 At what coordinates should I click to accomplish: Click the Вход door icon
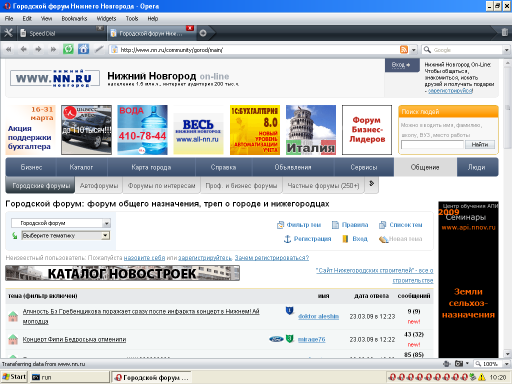click(x=346, y=239)
